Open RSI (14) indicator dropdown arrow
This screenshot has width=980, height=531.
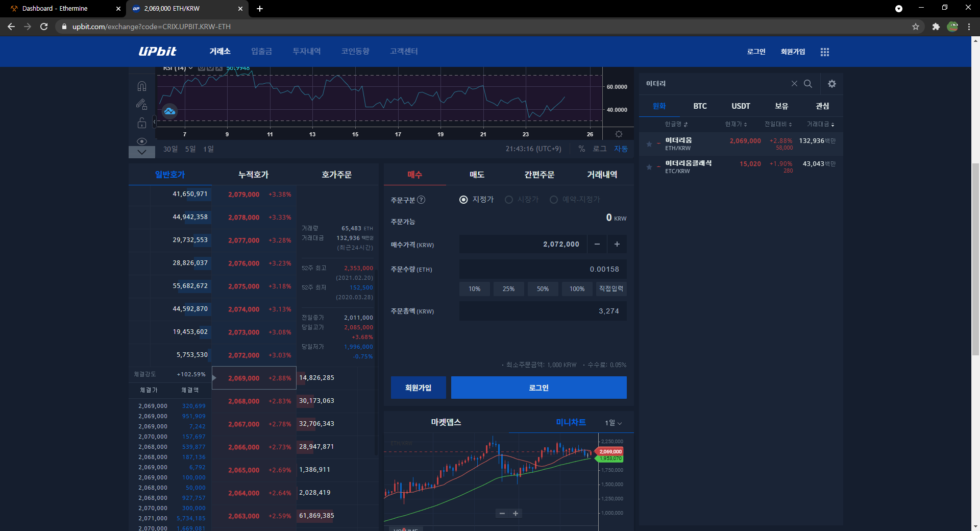coord(190,68)
